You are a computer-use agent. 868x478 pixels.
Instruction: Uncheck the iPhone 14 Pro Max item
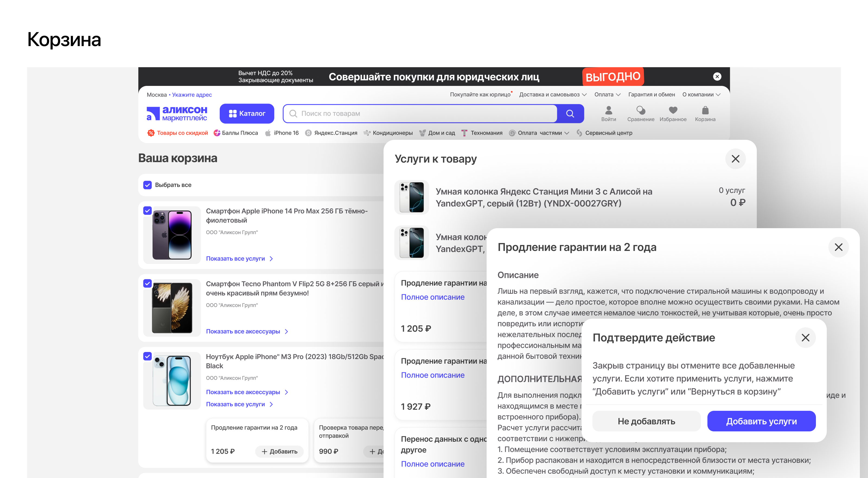tap(148, 211)
